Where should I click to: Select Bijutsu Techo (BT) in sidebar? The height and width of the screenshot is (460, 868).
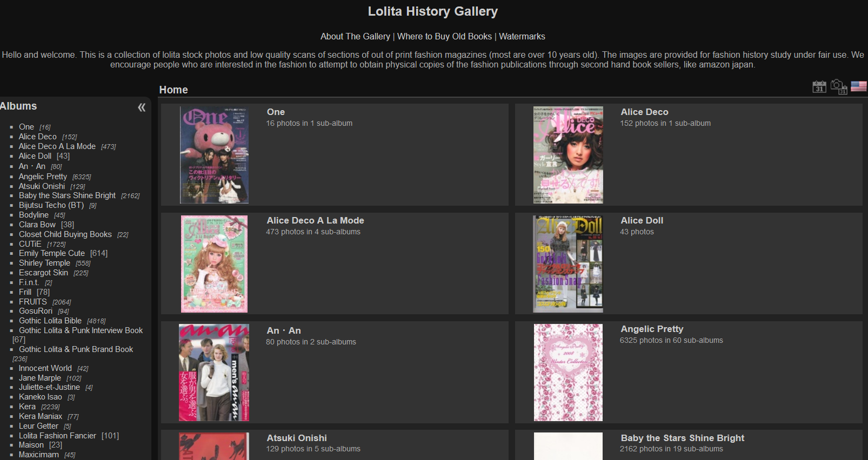[51, 205]
